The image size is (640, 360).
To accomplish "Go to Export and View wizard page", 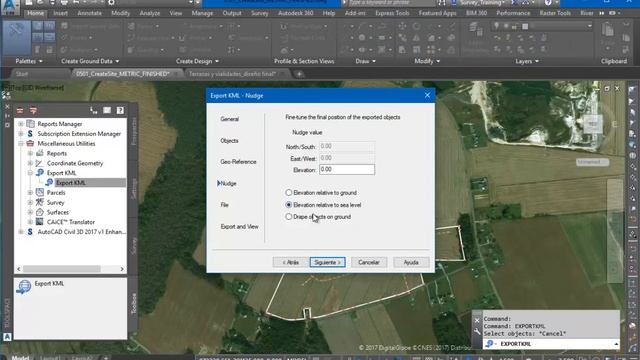I will [x=239, y=227].
